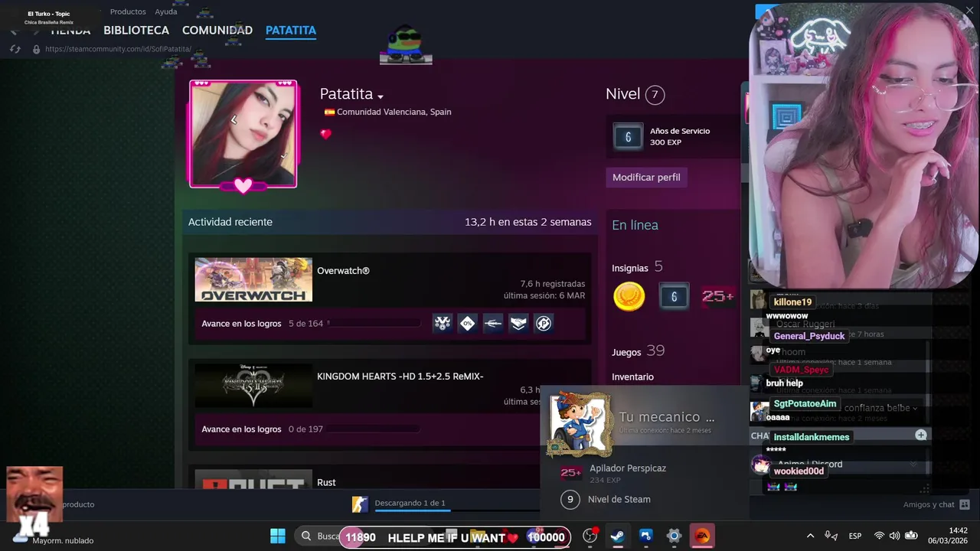Click the fourth Overwatch achievement icon

pyautogui.click(x=518, y=323)
